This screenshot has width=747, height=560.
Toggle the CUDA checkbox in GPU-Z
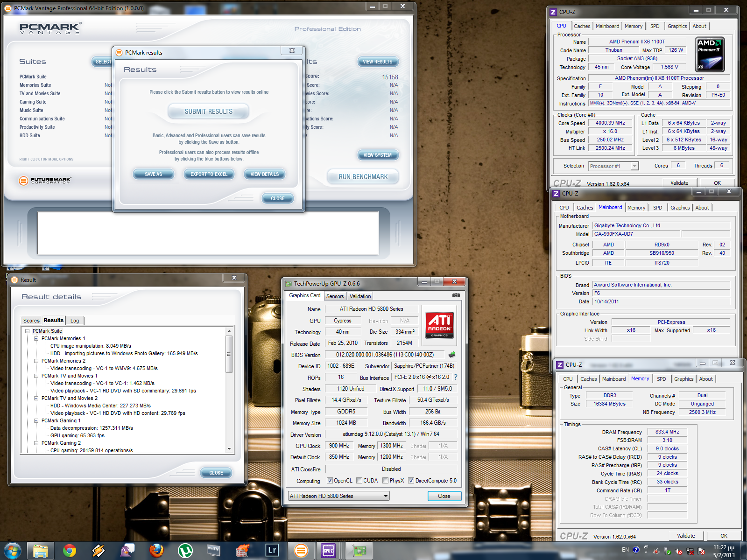pos(359,481)
